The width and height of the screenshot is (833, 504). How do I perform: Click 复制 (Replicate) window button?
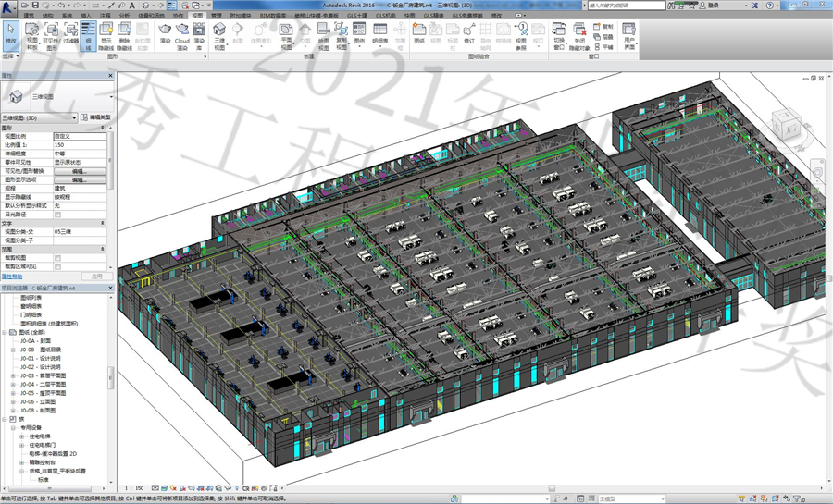coord(603,26)
